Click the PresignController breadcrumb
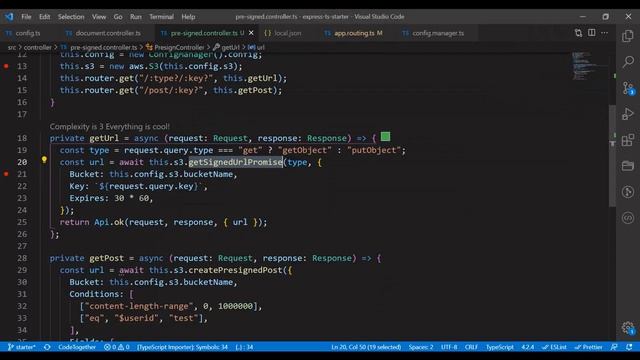 click(179, 47)
